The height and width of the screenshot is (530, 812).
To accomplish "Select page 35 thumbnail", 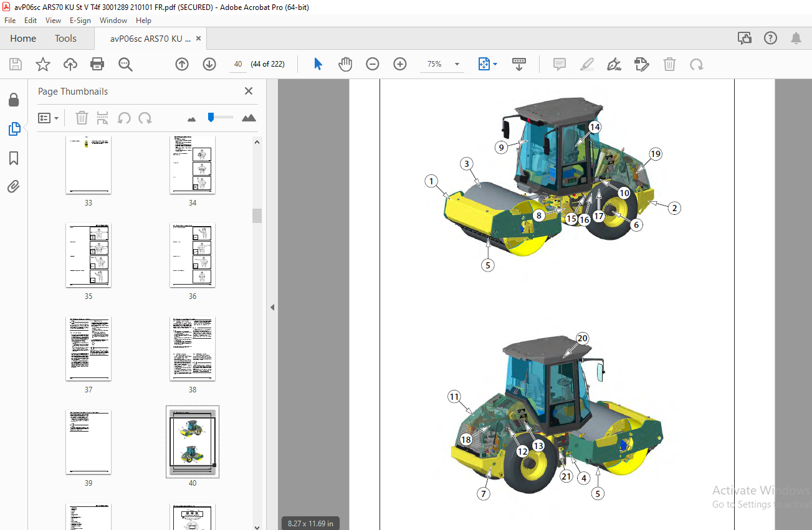I will pos(88,255).
